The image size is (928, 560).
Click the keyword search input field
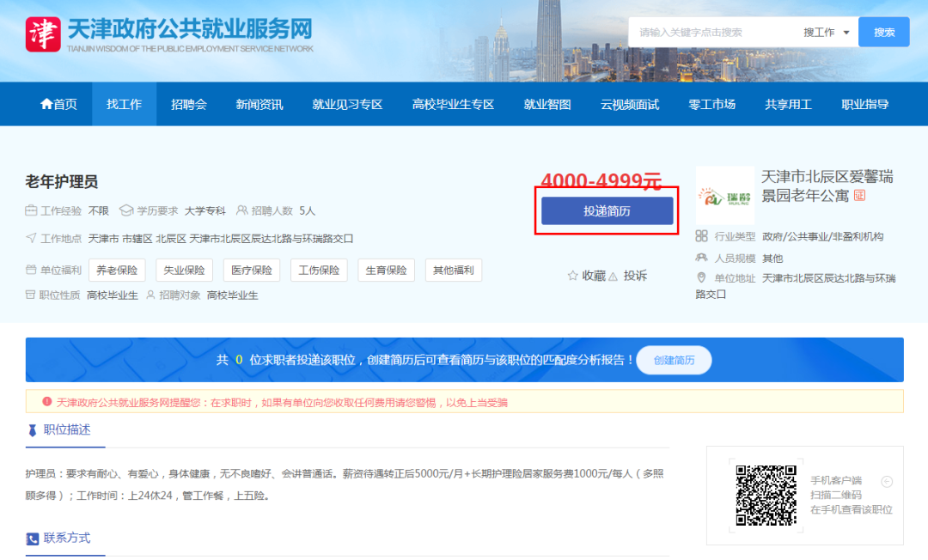[x=714, y=33]
